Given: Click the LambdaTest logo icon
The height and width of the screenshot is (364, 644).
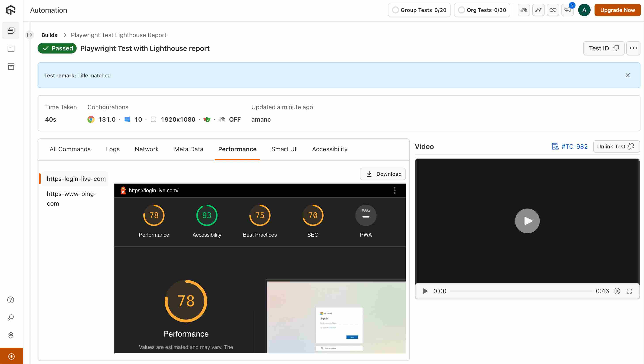Looking at the screenshot, I should tap(11, 10).
